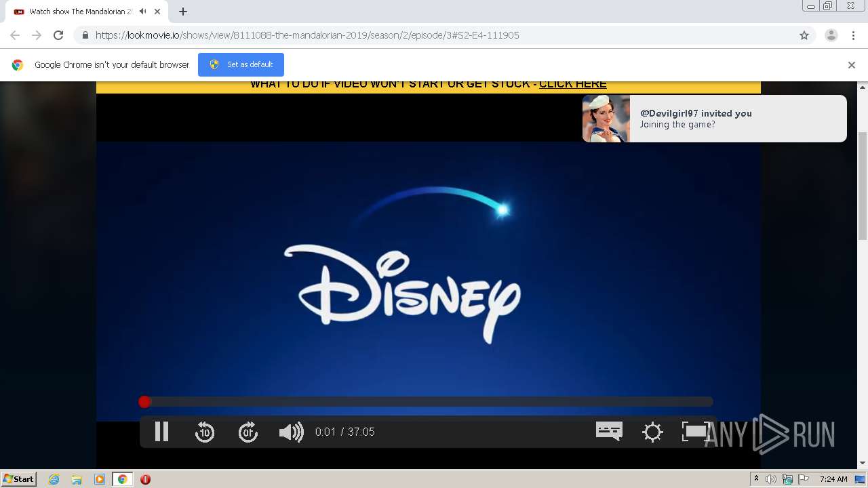Screen dimensions: 868x488
Task: Switch the video to fullscreen
Action: tap(695, 431)
